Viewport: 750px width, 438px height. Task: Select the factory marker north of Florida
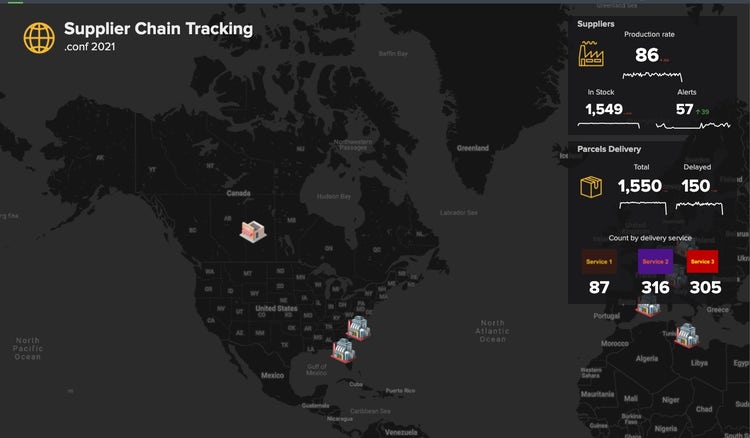click(x=359, y=326)
